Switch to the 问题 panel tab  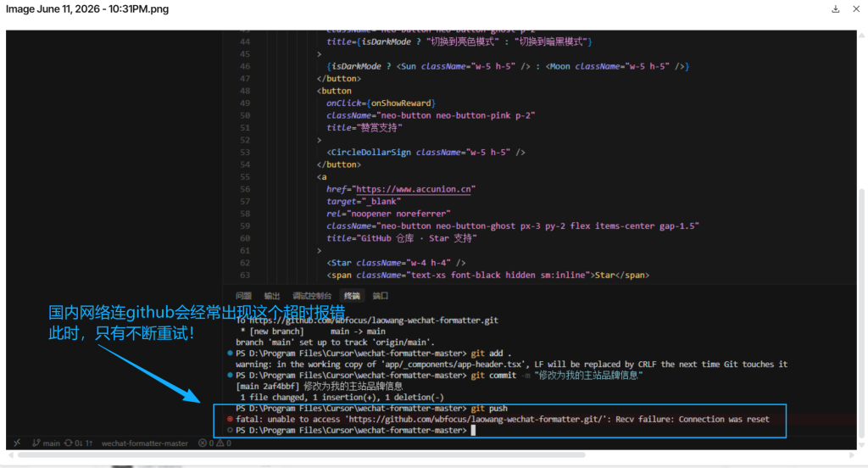coord(243,296)
